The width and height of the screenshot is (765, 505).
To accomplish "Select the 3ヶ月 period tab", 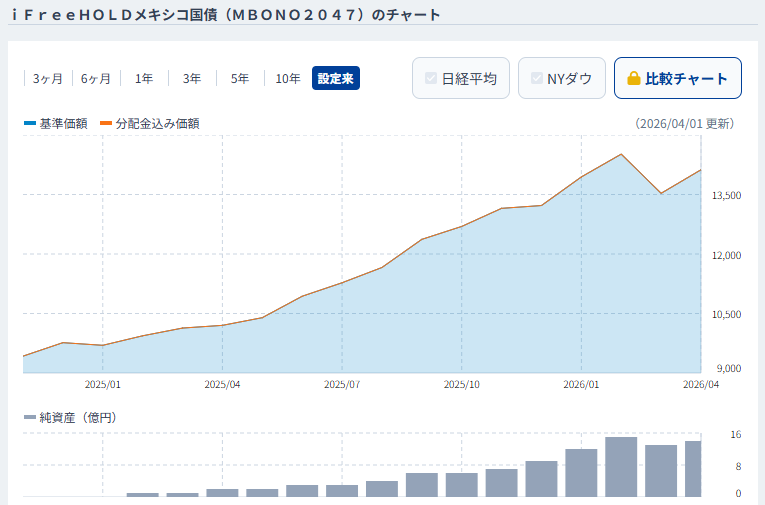I will (x=48, y=78).
